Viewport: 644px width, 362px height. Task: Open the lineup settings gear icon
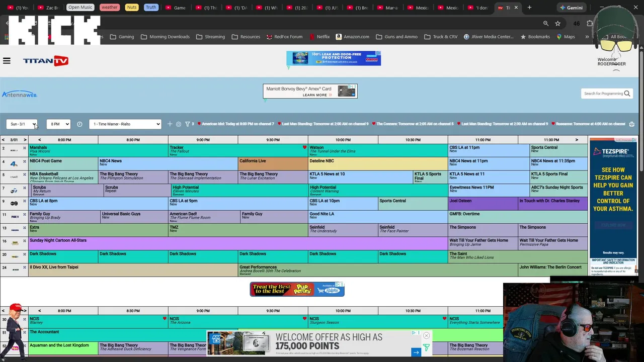[179, 124]
